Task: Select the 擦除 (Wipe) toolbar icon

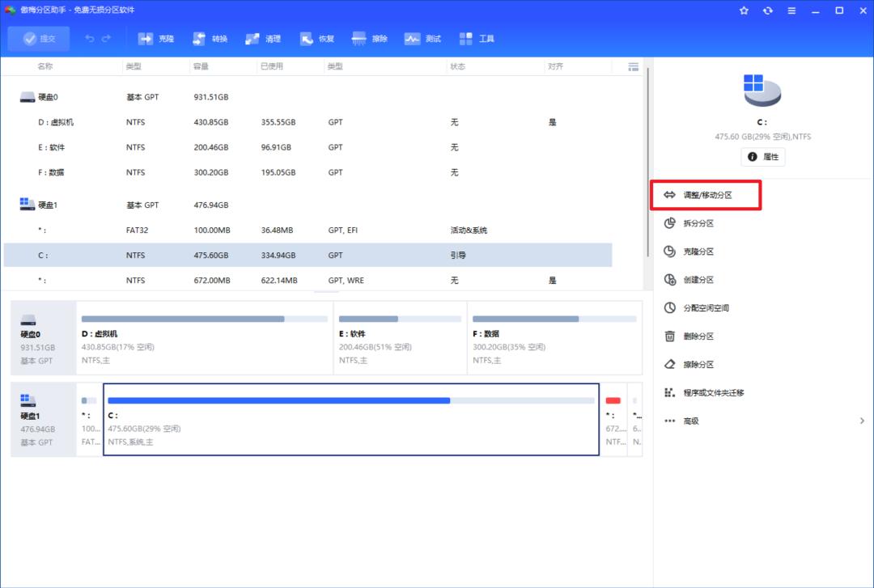Action: point(370,39)
